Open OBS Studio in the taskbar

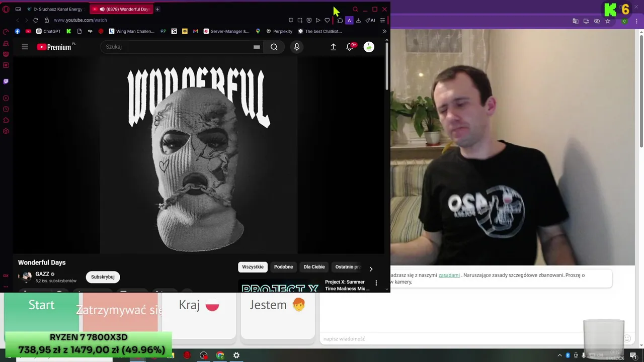204,355
